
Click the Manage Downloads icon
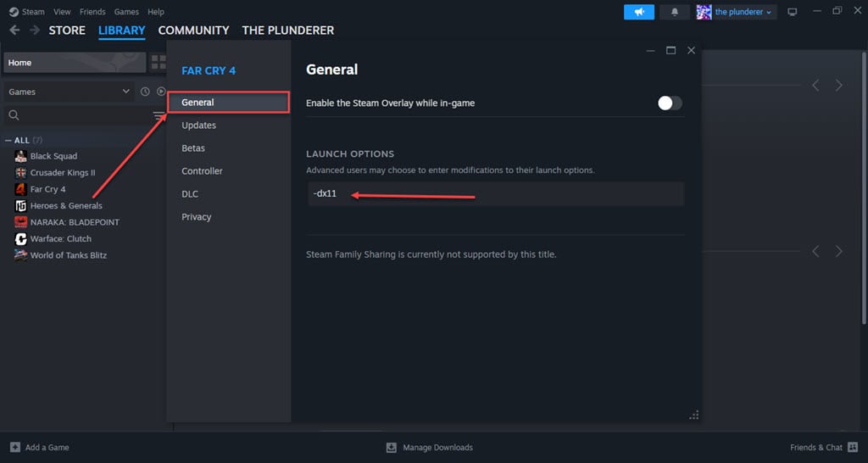coord(392,447)
